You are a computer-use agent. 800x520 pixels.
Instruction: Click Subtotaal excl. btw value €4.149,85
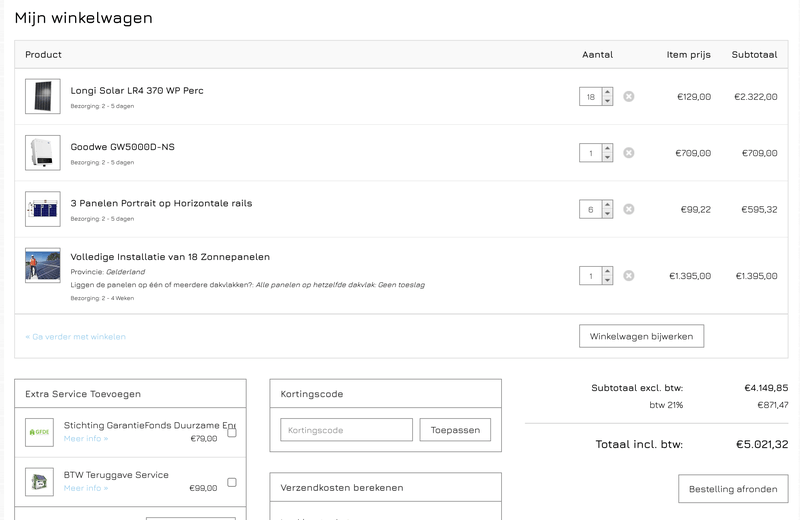coord(766,388)
